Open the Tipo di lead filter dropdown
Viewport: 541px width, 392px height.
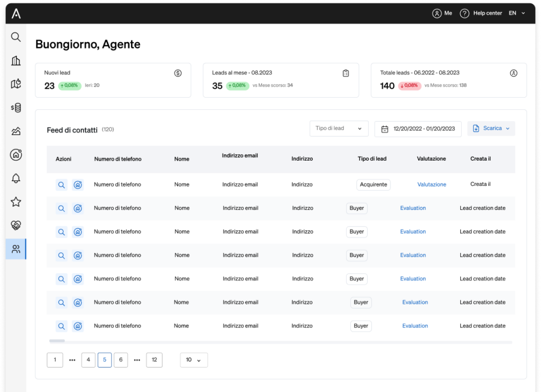point(339,128)
